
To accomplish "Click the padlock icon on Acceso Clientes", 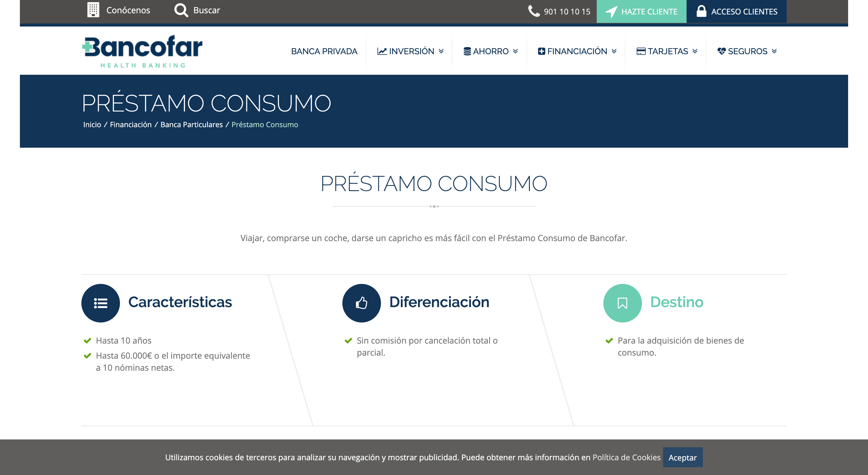I will 701,11.
